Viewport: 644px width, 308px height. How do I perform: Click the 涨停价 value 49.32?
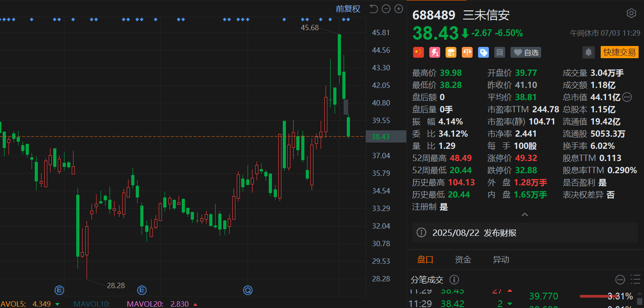(525, 158)
